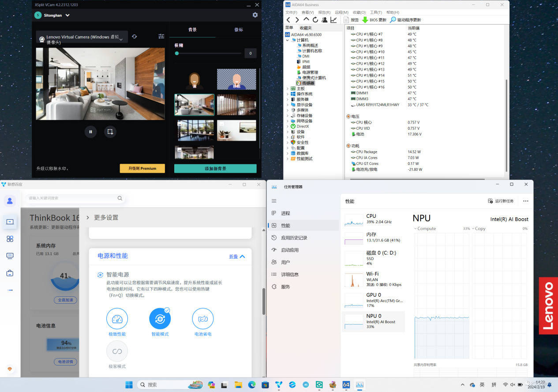Expand the 主板 tree node
Screen dimensions: 558x392
pyautogui.click(x=288, y=89)
